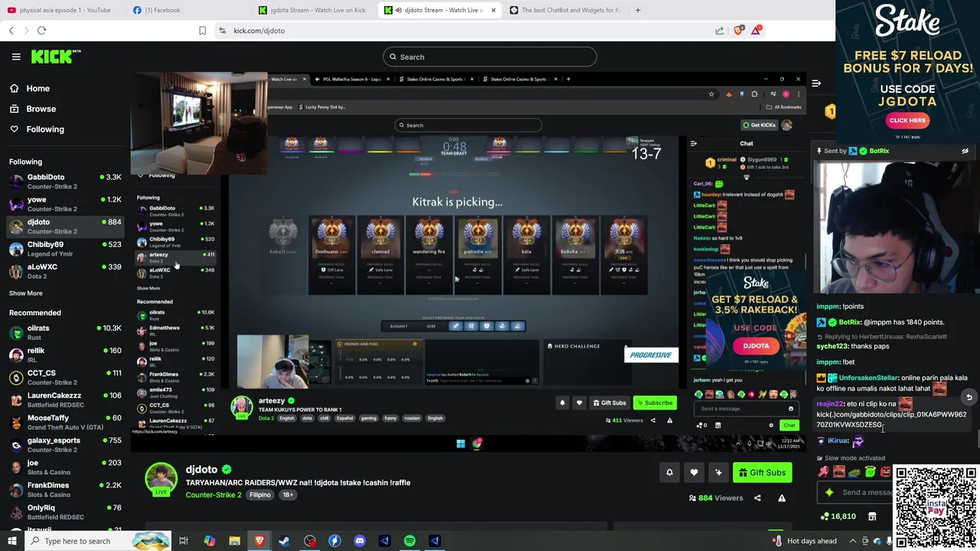This screenshot has height=551, width=980.
Task: Open Discord from the taskbar
Action: (x=360, y=541)
